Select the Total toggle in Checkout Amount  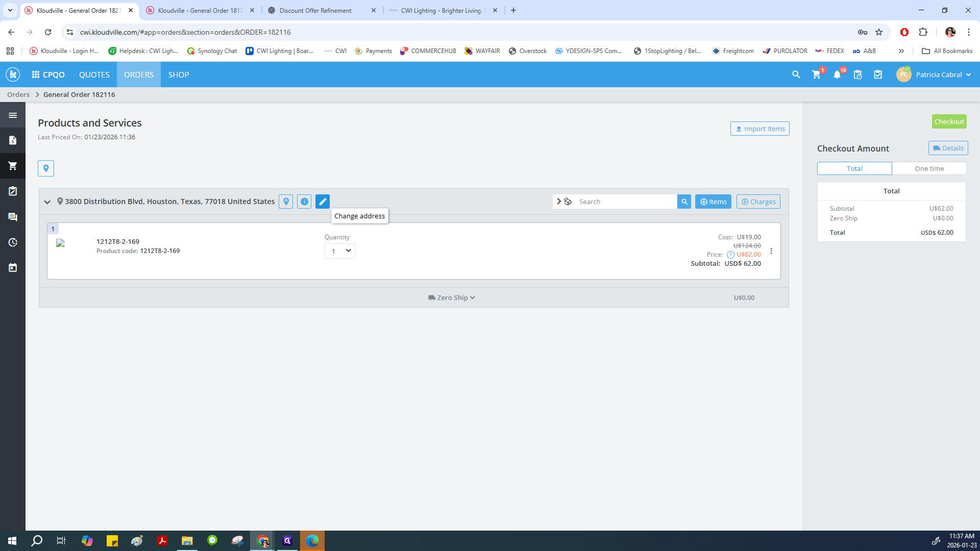point(854,168)
